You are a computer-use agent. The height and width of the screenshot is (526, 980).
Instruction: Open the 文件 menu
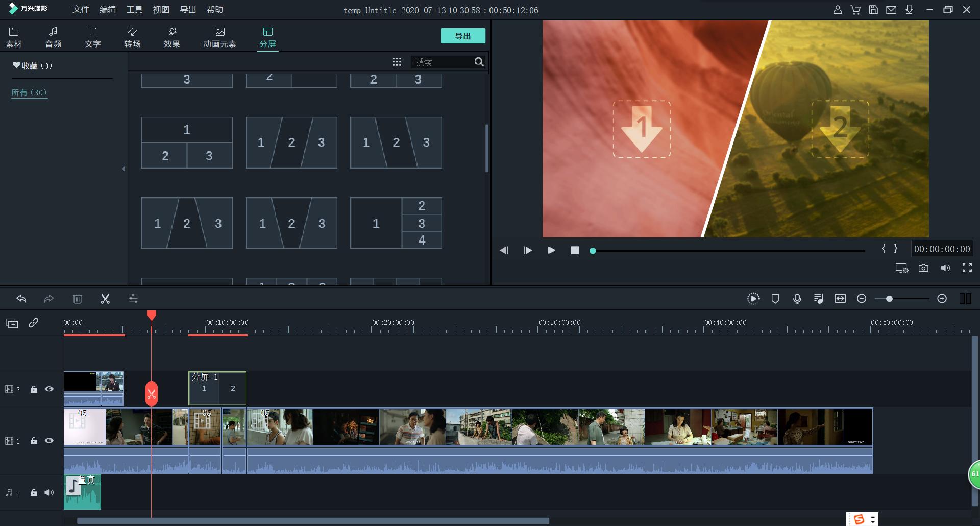click(81, 10)
